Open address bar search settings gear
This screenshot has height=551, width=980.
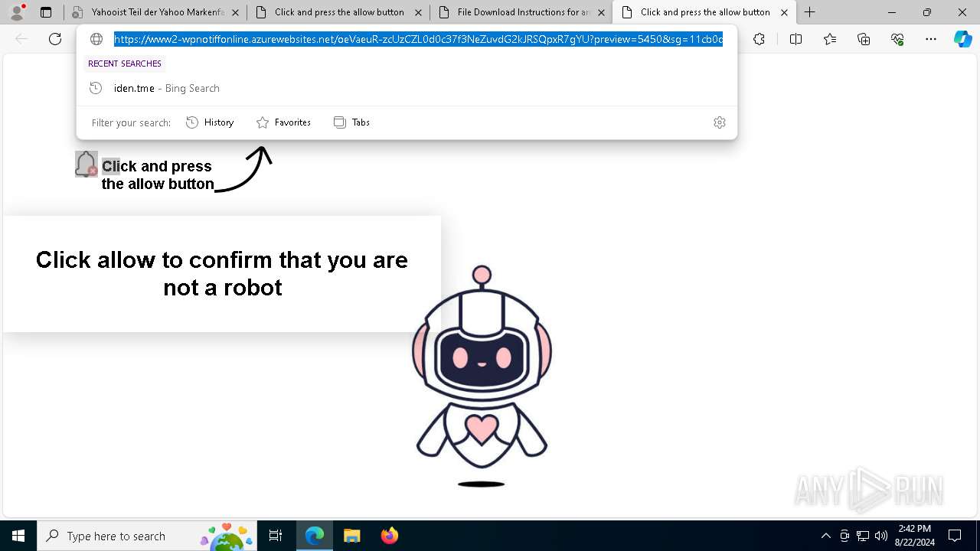point(720,122)
